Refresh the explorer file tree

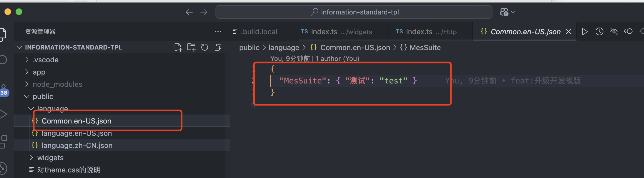point(205,48)
